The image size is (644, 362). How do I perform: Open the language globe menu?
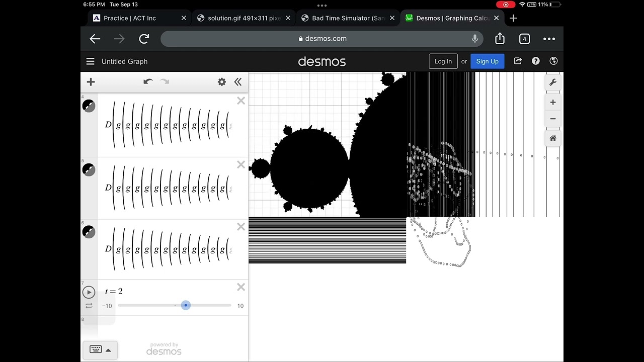553,61
